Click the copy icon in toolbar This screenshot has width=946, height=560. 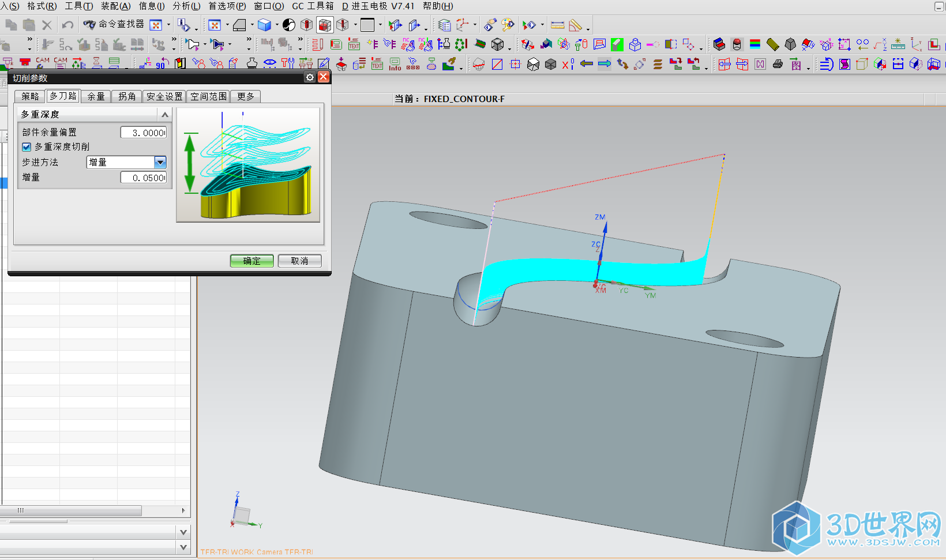point(10,25)
